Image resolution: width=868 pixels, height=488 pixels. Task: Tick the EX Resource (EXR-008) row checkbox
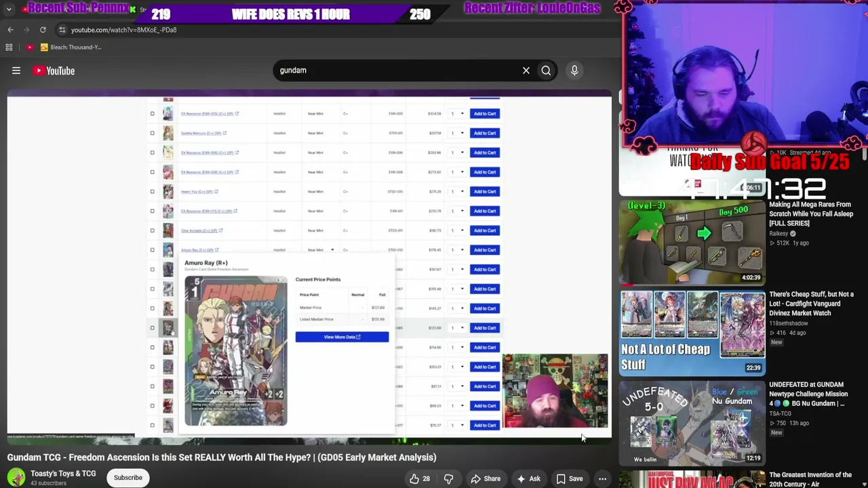[153, 172]
